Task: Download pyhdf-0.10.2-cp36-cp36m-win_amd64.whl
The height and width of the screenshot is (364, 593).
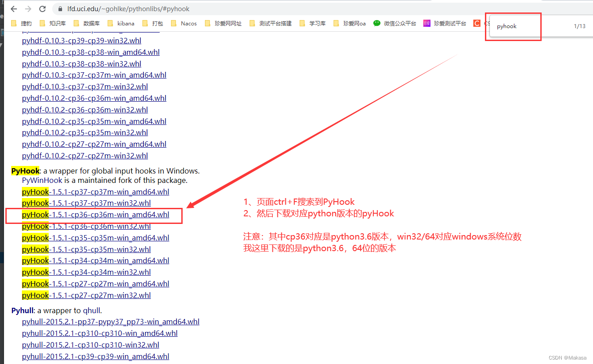Action: pyautogui.click(x=94, y=98)
